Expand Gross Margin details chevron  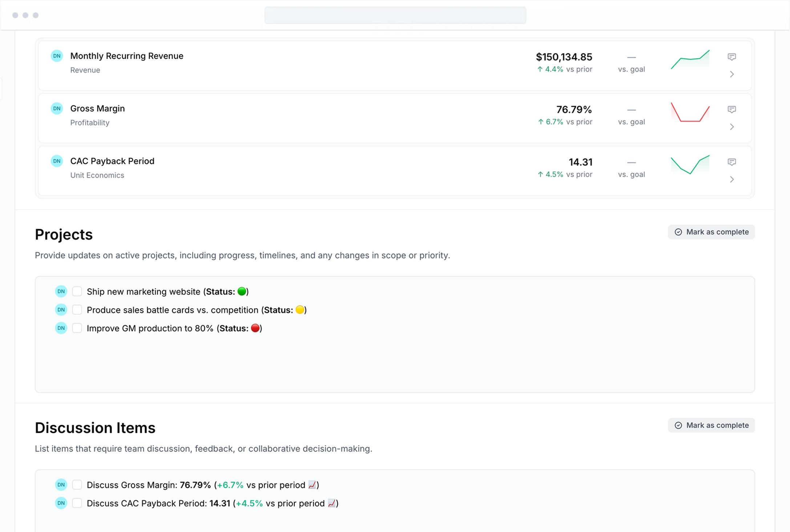coord(732,127)
